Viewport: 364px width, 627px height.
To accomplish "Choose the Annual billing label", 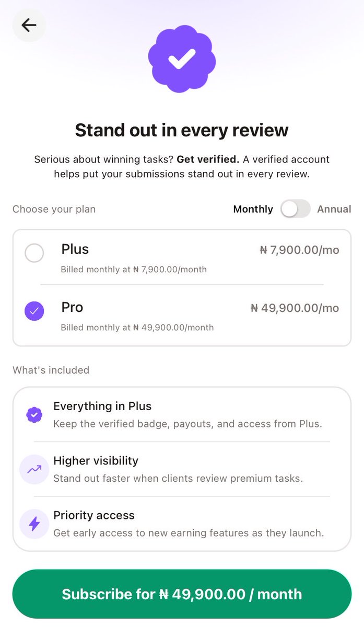I will (334, 209).
